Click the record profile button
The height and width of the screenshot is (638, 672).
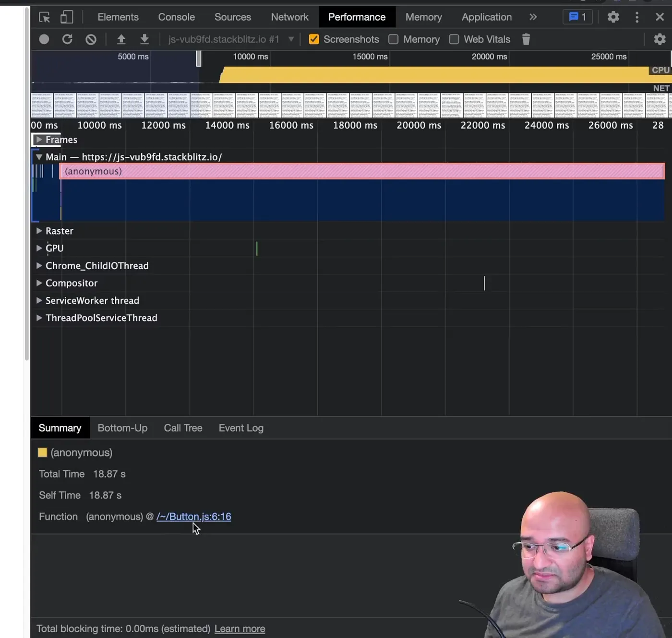[x=44, y=39]
